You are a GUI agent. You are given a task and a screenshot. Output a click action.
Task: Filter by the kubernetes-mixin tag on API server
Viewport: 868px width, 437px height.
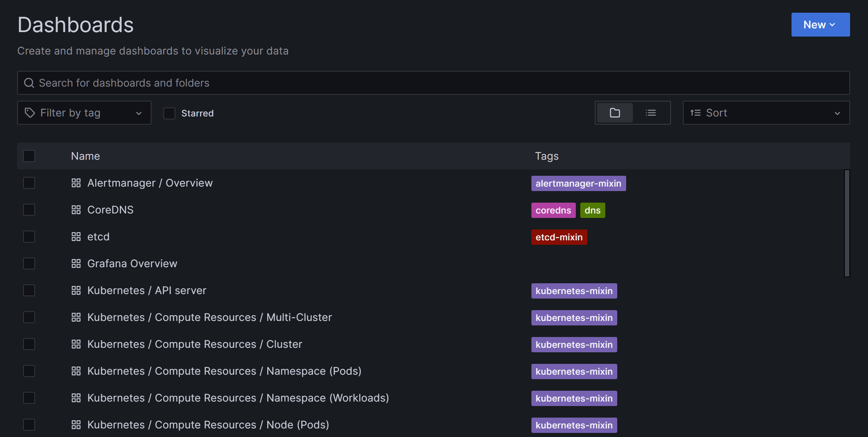point(574,291)
